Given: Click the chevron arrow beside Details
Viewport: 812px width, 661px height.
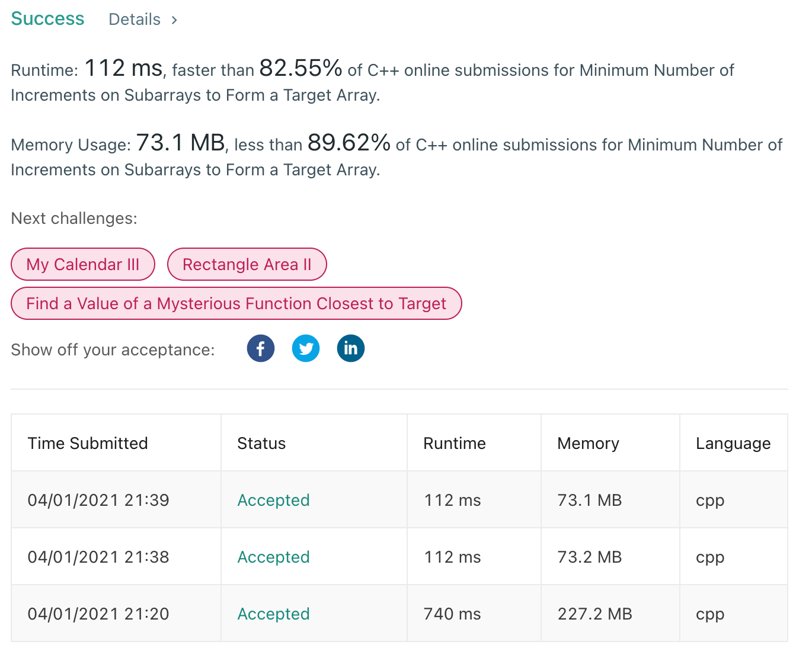Looking at the screenshot, I should click(x=174, y=20).
